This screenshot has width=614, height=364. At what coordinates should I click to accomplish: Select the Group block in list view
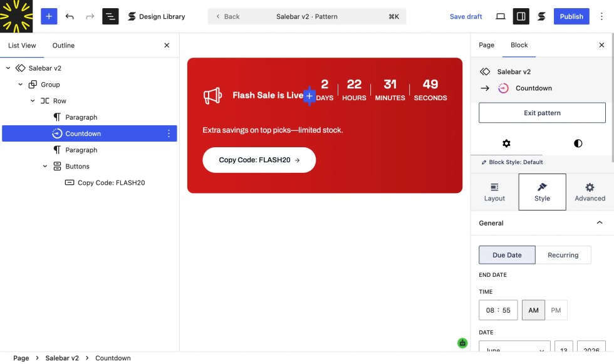click(x=50, y=85)
